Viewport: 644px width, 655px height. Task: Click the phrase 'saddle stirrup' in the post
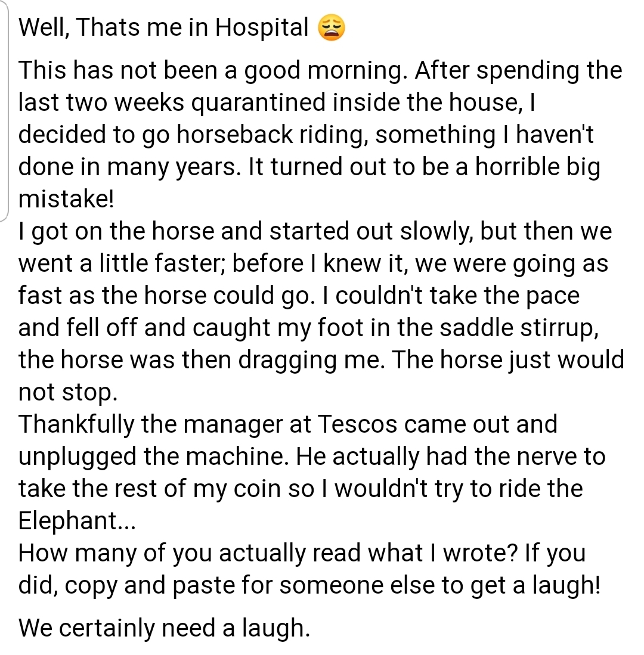tap(517, 328)
